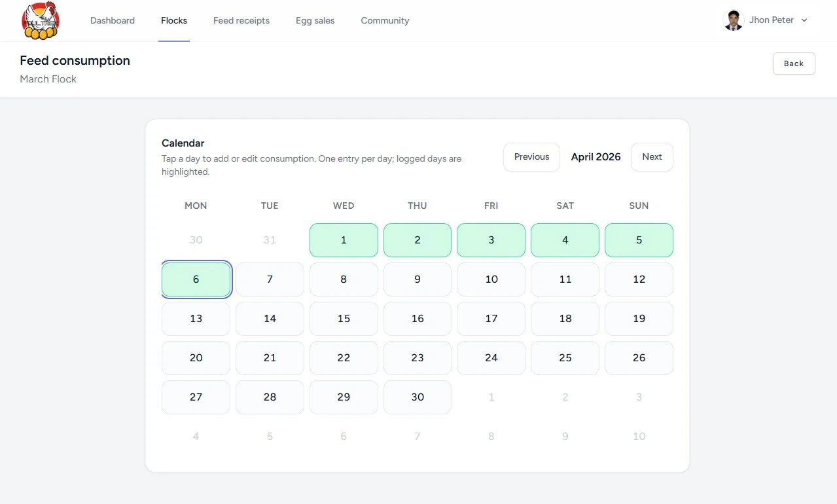Screen dimensions: 837x504
Task: Select April 22 to log consumption
Action: (x=343, y=358)
